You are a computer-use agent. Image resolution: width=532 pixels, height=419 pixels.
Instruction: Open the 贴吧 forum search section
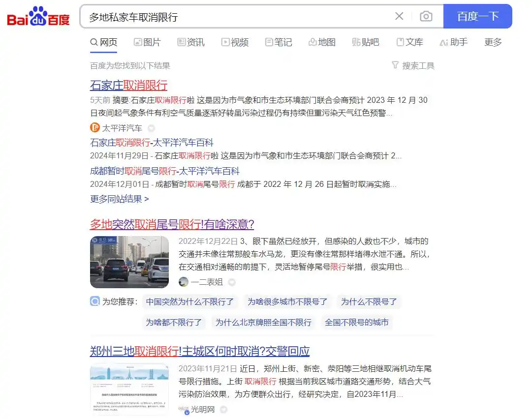(366, 42)
